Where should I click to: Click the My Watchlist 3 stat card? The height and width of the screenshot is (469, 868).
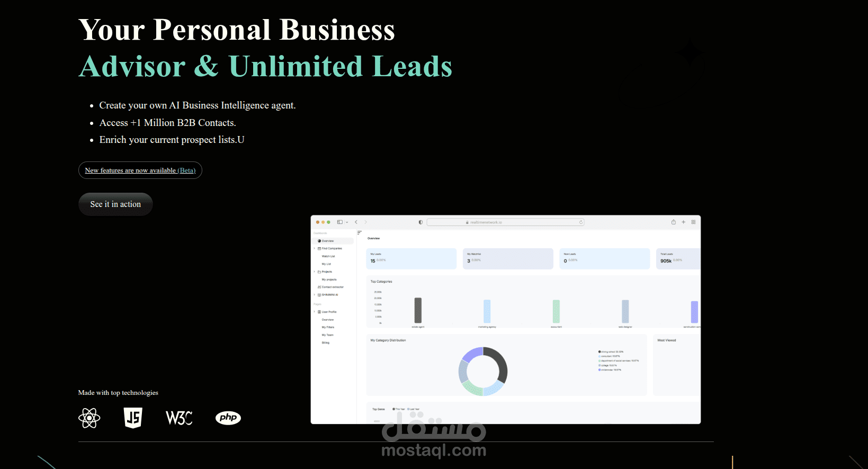[508, 259]
